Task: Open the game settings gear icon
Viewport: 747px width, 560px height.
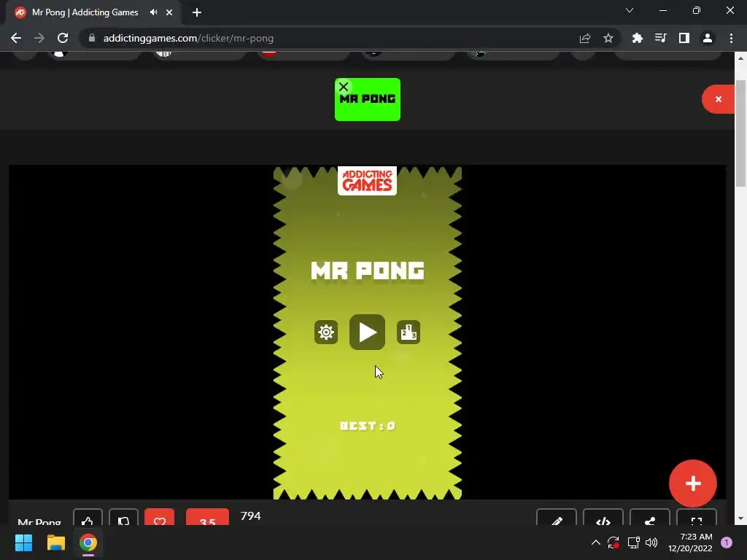Action: (326, 332)
